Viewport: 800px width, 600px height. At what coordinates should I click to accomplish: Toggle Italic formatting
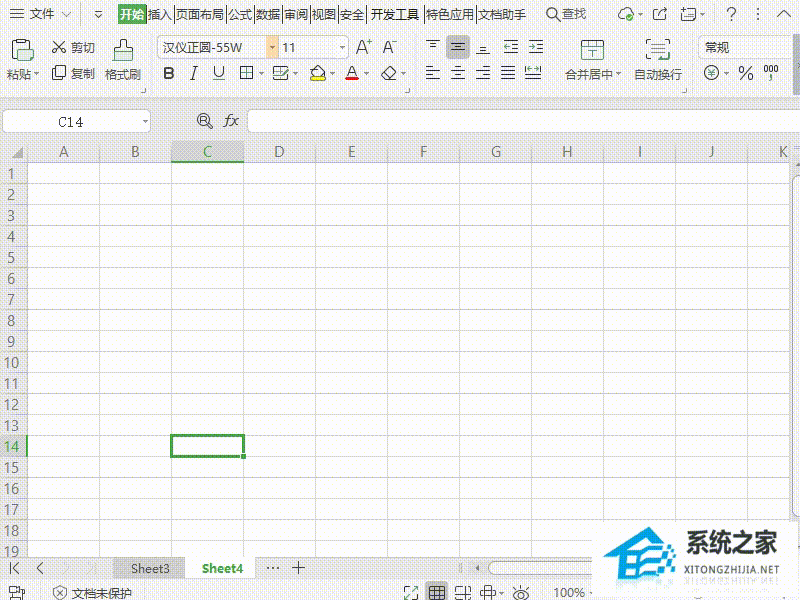(x=193, y=73)
